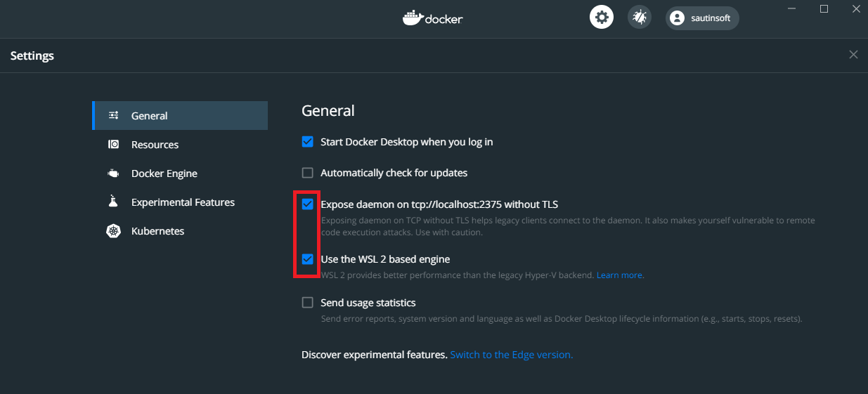
Task: Uncheck Expose daemon on tcp://localhost:2375
Action: 307,204
